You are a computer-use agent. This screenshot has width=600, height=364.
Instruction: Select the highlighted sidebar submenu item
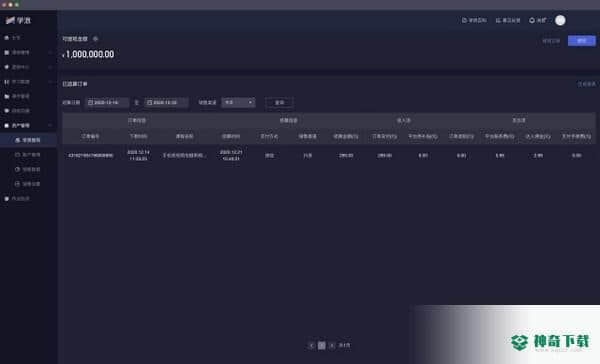[x=28, y=140]
